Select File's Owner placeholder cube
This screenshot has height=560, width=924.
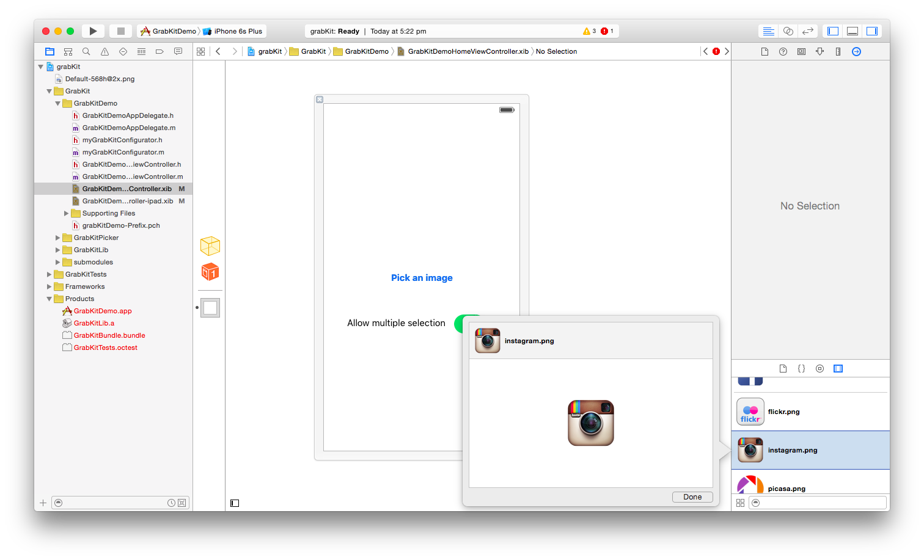point(210,246)
